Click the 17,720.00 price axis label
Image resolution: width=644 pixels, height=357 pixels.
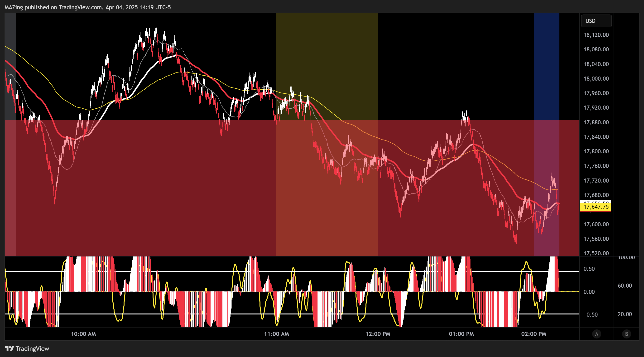(x=596, y=180)
